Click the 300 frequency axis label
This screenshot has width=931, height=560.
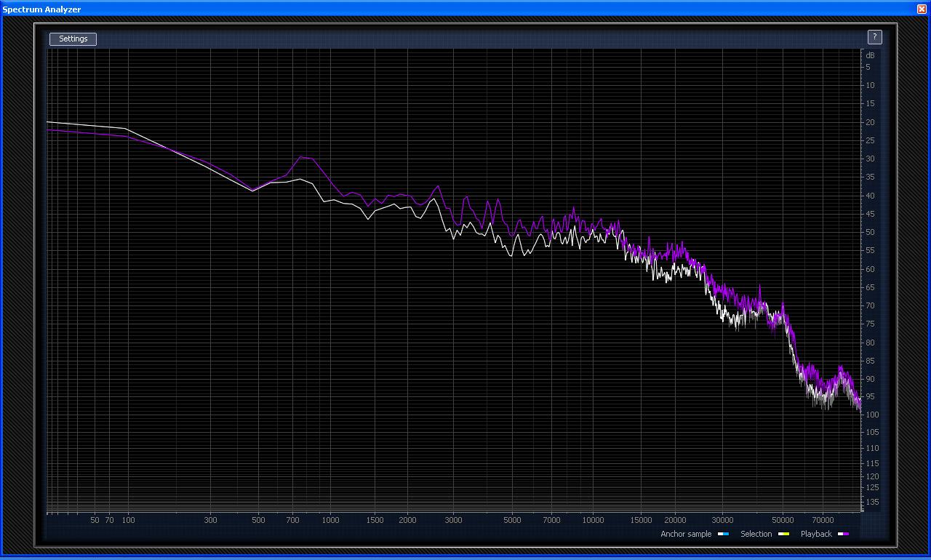click(210, 520)
